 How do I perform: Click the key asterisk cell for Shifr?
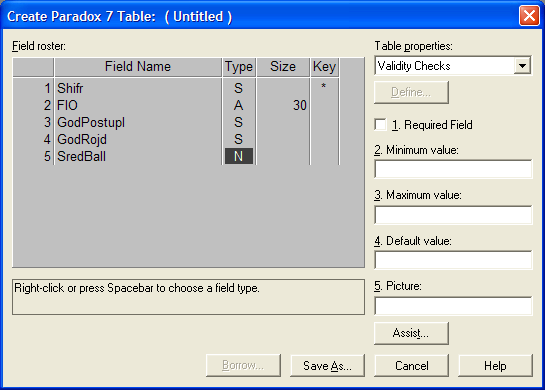click(324, 87)
